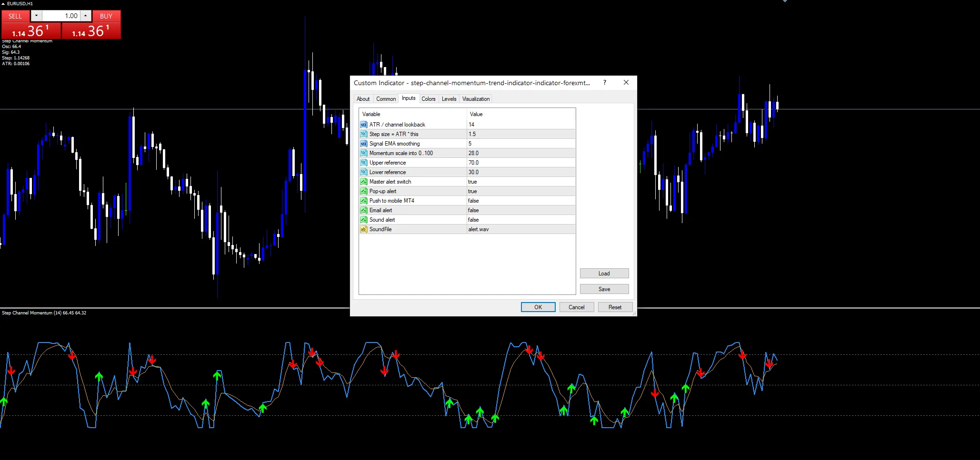Screen dimensions: 980x460
Task: Select the Inputs tab
Action: coord(409,98)
